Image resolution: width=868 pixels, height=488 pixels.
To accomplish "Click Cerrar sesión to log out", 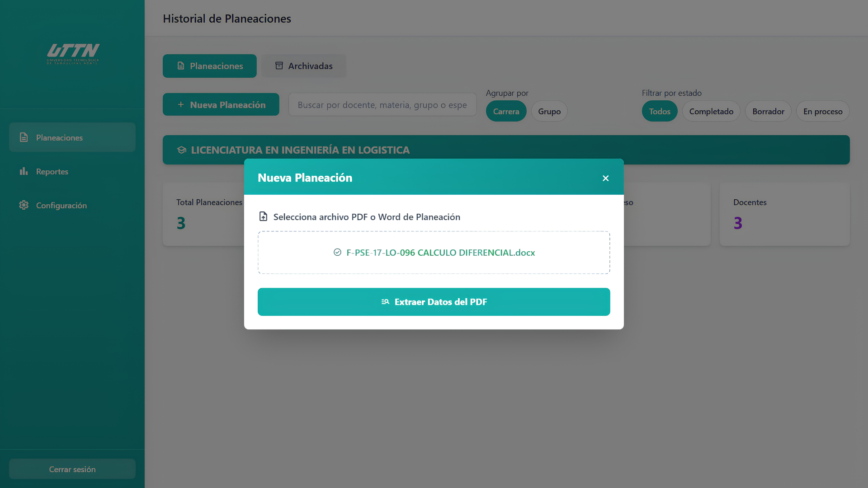I will pos(72,469).
